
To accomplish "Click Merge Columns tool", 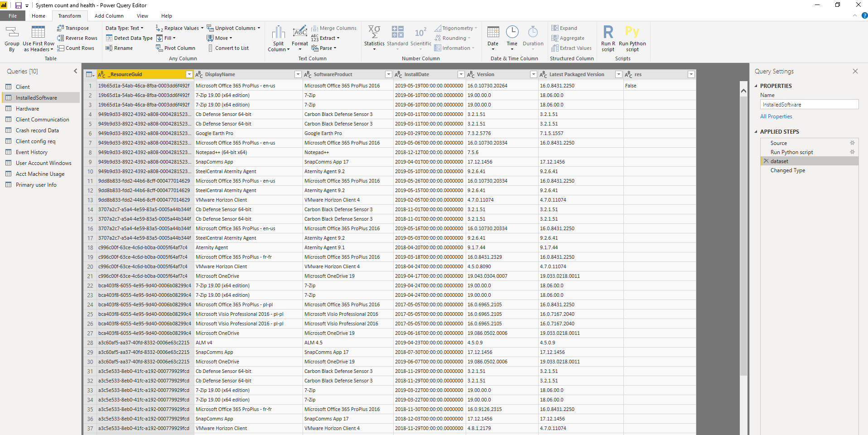I will pyautogui.click(x=334, y=28).
